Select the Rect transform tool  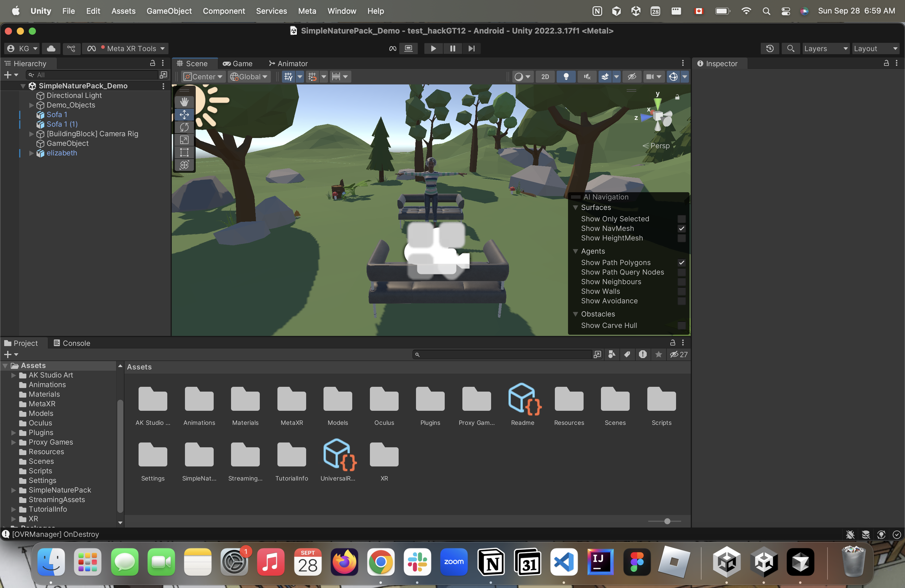(x=184, y=152)
